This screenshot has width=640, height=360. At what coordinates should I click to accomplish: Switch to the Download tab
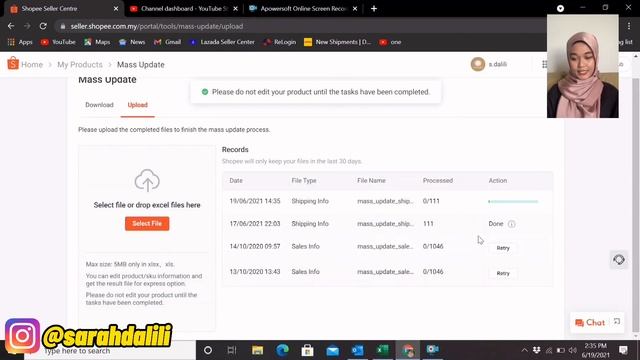tap(99, 105)
